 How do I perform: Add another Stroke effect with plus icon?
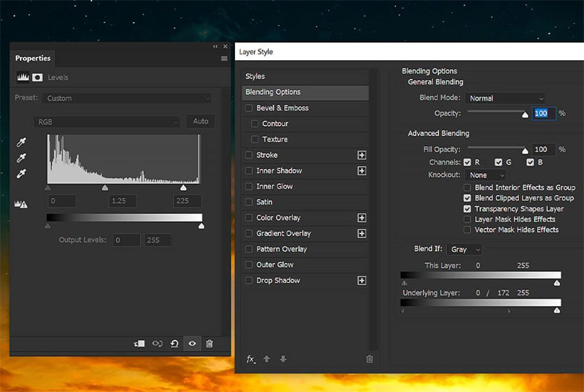pos(362,155)
